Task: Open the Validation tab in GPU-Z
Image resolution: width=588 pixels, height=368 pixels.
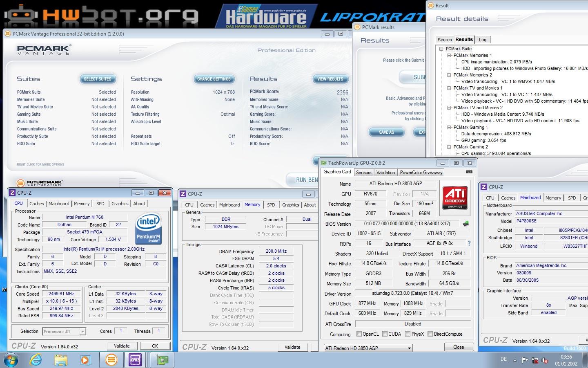Action: click(x=385, y=173)
